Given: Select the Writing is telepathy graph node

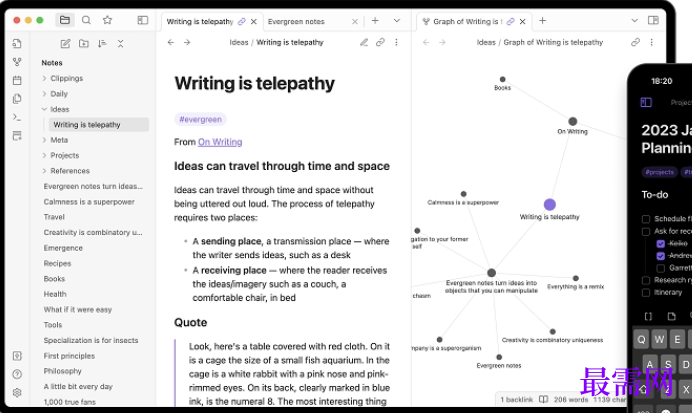Looking at the screenshot, I should coord(549,204).
